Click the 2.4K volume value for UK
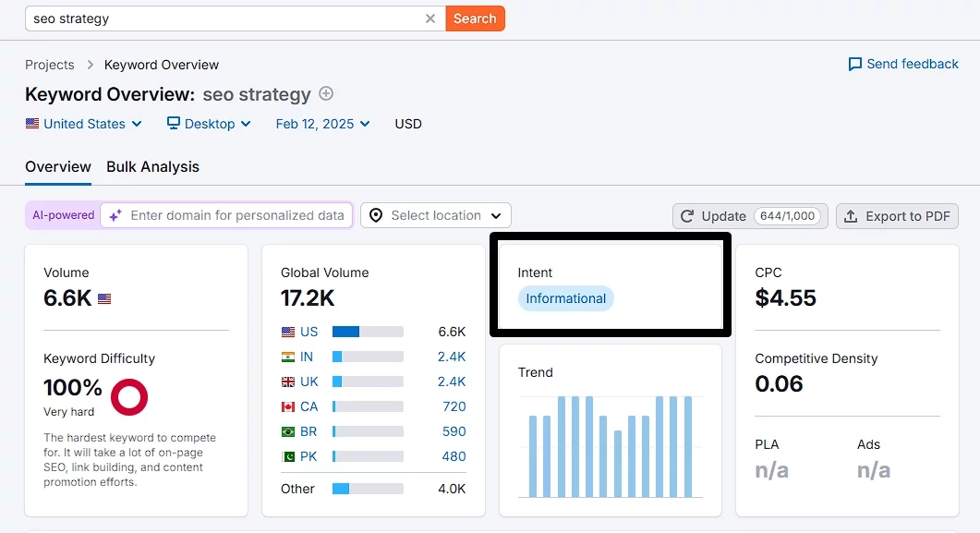980x533 pixels. tap(452, 382)
